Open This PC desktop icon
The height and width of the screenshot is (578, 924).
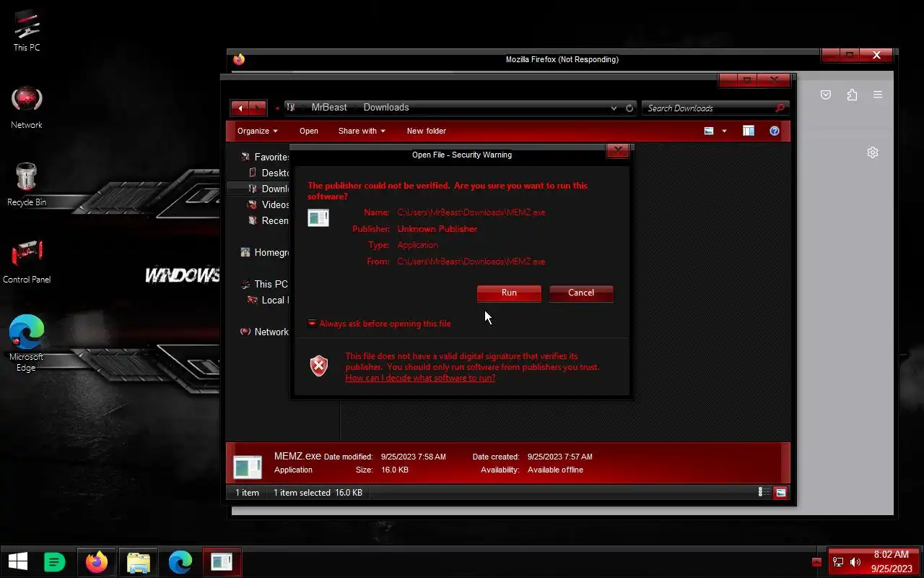pos(27,30)
